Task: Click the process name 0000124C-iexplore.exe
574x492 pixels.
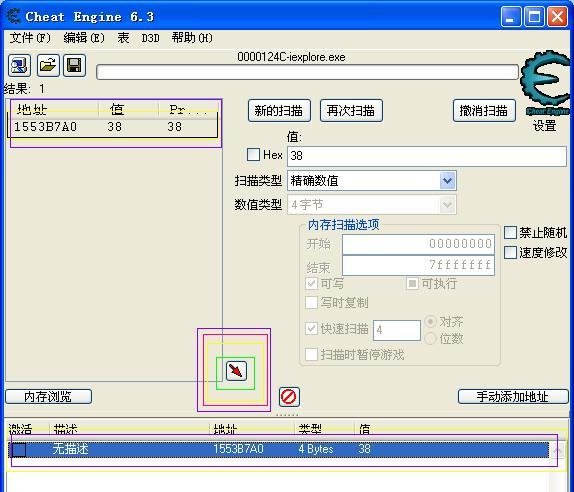Action: [291, 57]
